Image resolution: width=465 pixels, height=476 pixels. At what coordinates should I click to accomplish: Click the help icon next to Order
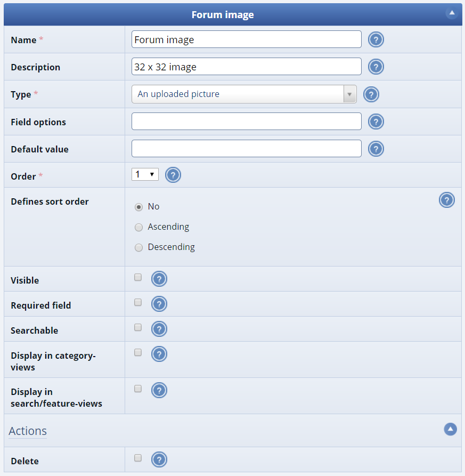173,175
